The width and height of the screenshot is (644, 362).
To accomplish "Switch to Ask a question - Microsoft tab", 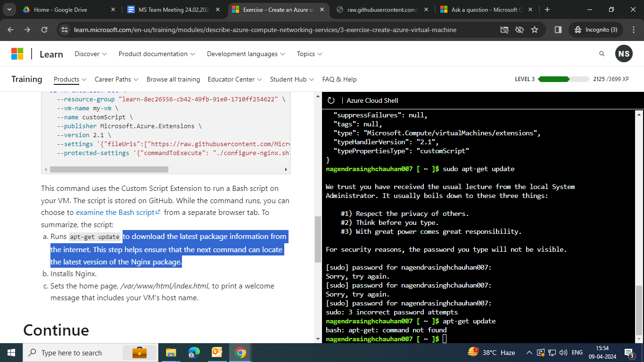I will tap(486, 9).
